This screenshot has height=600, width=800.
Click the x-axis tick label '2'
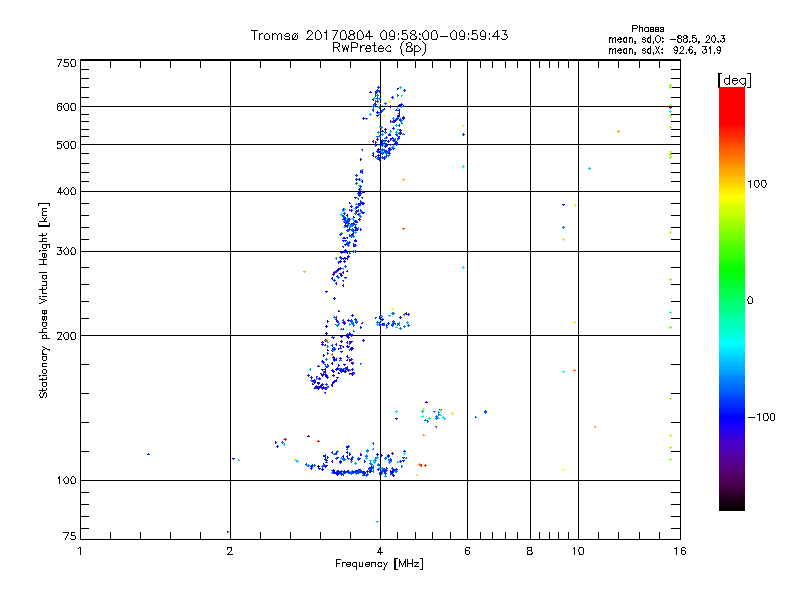(x=230, y=551)
